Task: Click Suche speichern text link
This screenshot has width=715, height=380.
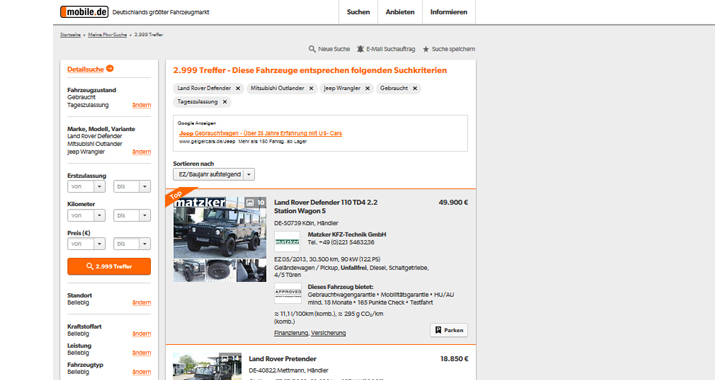Action: tap(453, 49)
